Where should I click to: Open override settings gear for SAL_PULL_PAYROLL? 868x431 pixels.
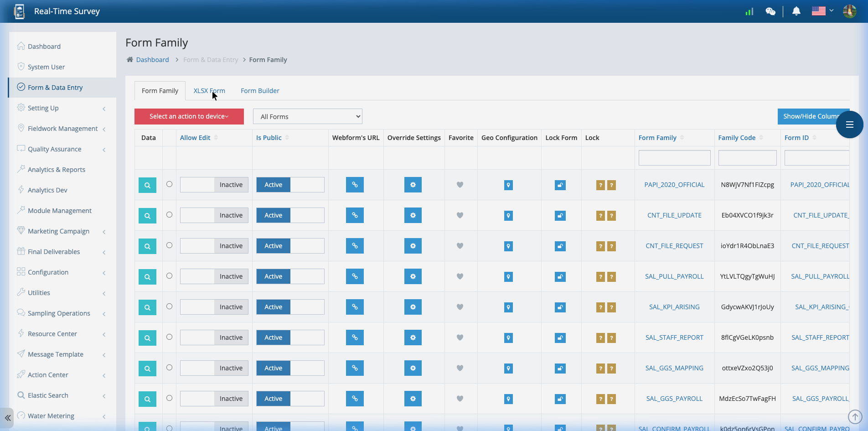tap(413, 276)
